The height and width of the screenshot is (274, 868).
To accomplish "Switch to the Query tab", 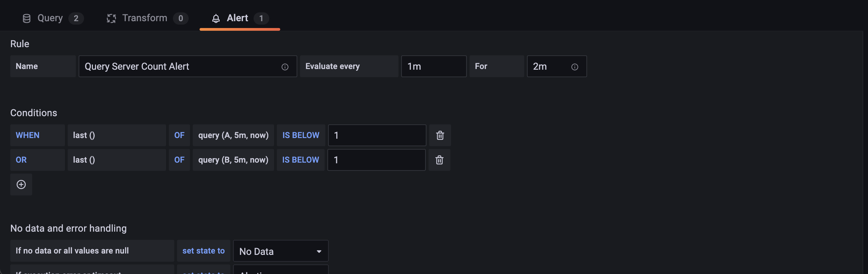I will pyautogui.click(x=50, y=18).
